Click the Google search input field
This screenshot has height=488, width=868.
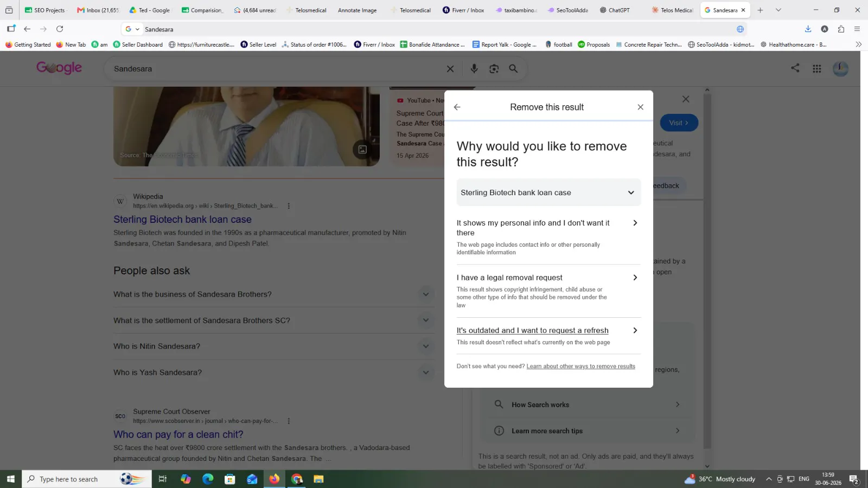(277, 69)
